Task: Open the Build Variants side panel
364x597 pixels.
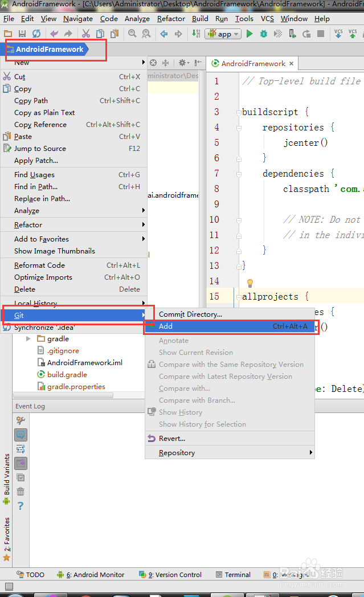Action: 6,479
